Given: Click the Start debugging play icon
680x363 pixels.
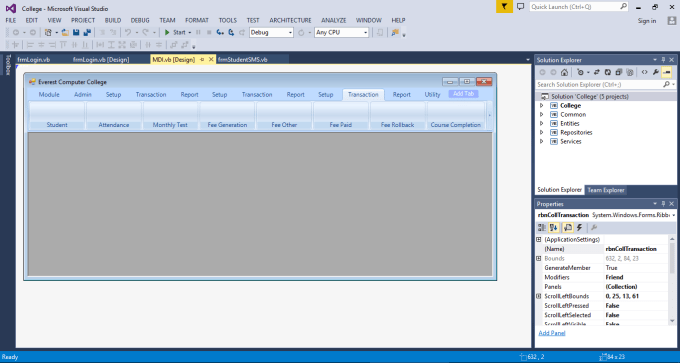Looking at the screenshot, I should tap(167, 32).
